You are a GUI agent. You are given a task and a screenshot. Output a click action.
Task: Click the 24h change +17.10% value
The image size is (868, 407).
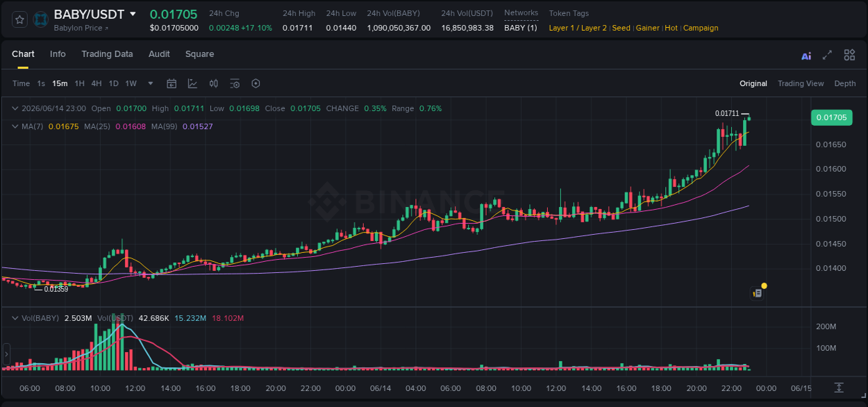tap(256, 28)
